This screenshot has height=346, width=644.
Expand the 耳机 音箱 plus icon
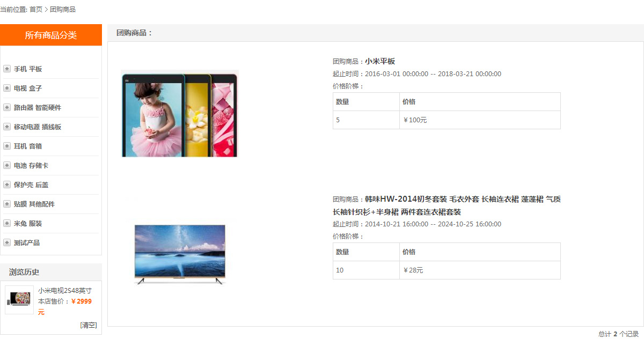pos(7,146)
